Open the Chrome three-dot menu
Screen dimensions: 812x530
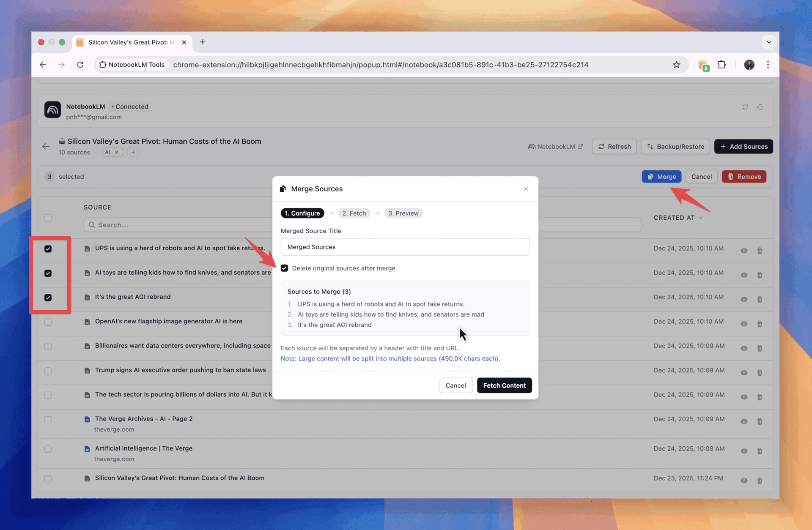point(768,65)
